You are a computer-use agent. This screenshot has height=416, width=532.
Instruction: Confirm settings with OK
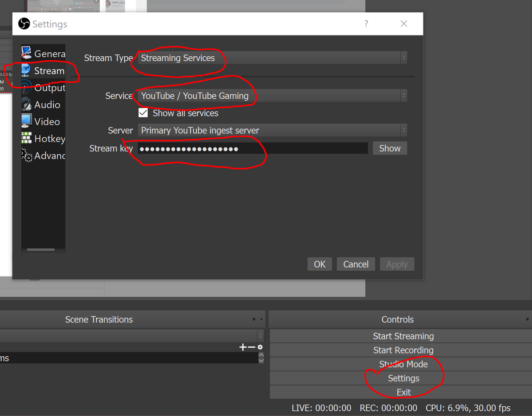point(320,264)
